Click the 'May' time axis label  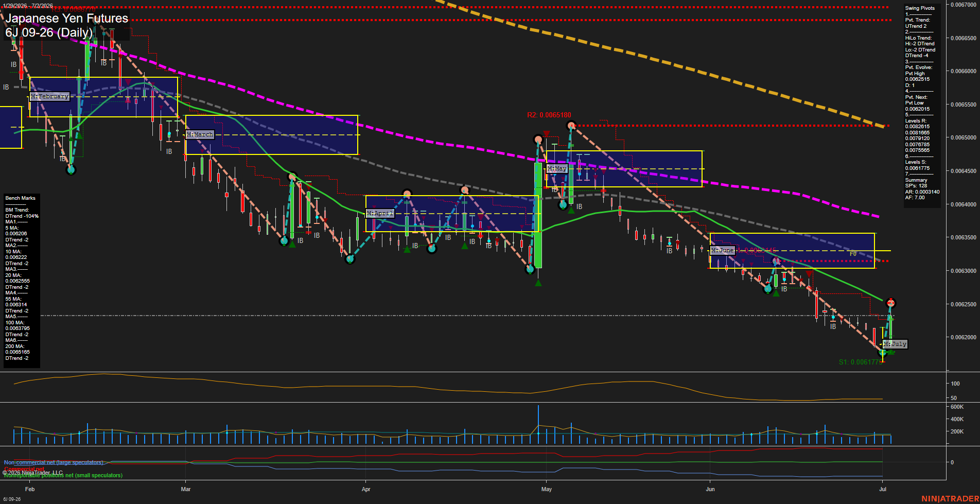[547, 489]
